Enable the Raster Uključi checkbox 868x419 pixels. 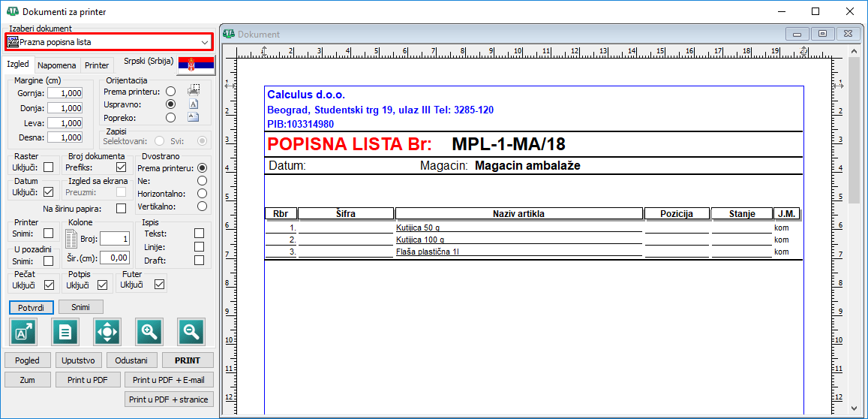(49, 167)
